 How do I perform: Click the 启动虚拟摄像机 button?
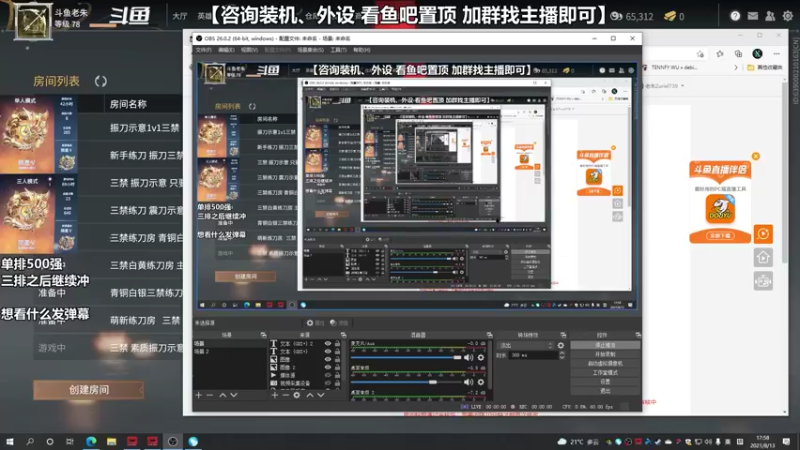tap(605, 363)
